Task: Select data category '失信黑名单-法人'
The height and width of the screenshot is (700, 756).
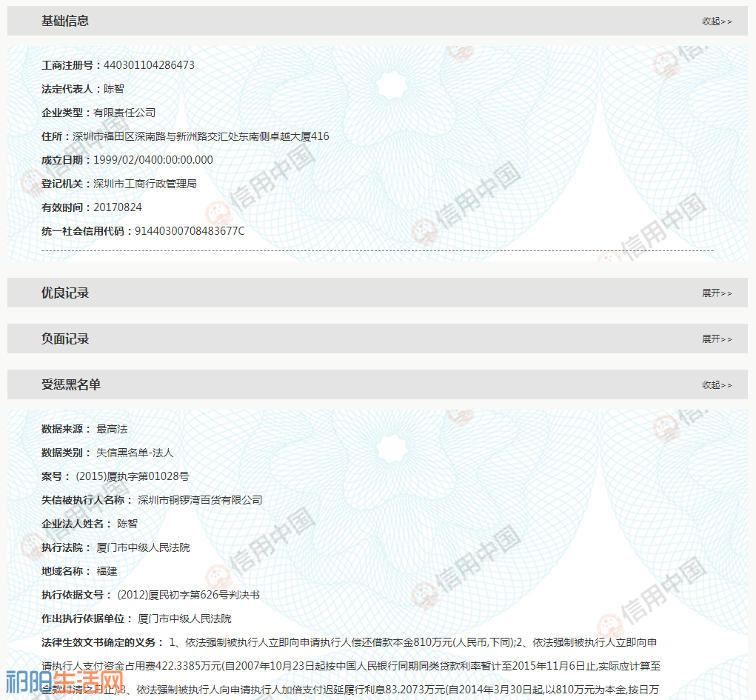Action: pyautogui.click(x=135, y=453)
